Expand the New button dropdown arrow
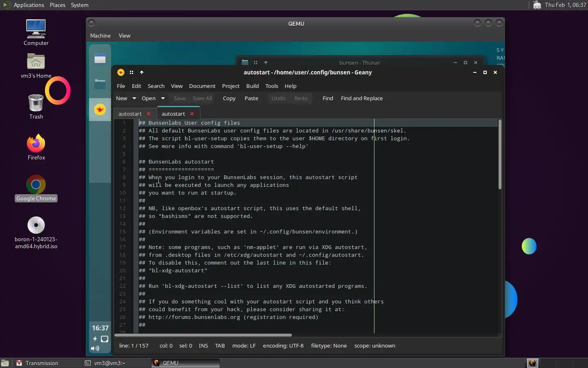 134,98
